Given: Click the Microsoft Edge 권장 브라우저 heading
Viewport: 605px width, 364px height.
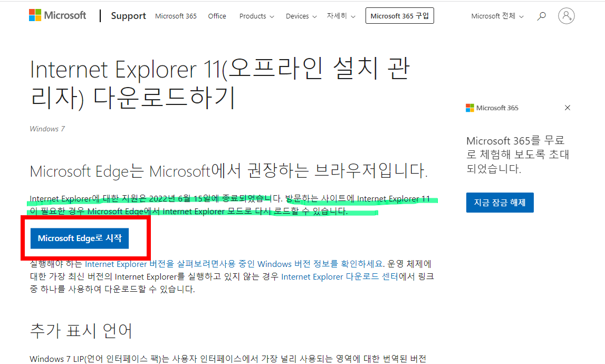Looking at the screenshot, I should (x=228, y=171).
